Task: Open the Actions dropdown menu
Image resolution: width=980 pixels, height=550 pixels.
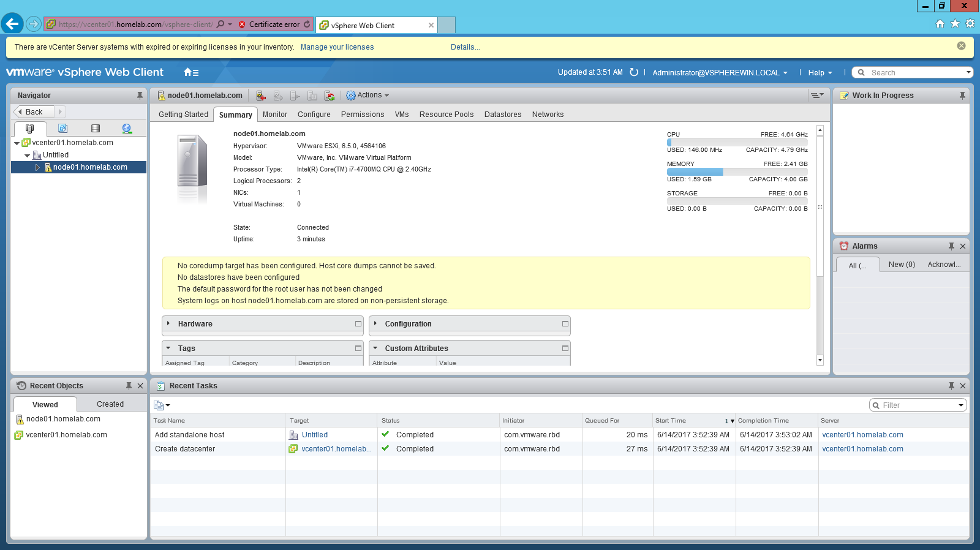Action: [x=368, y=96]
